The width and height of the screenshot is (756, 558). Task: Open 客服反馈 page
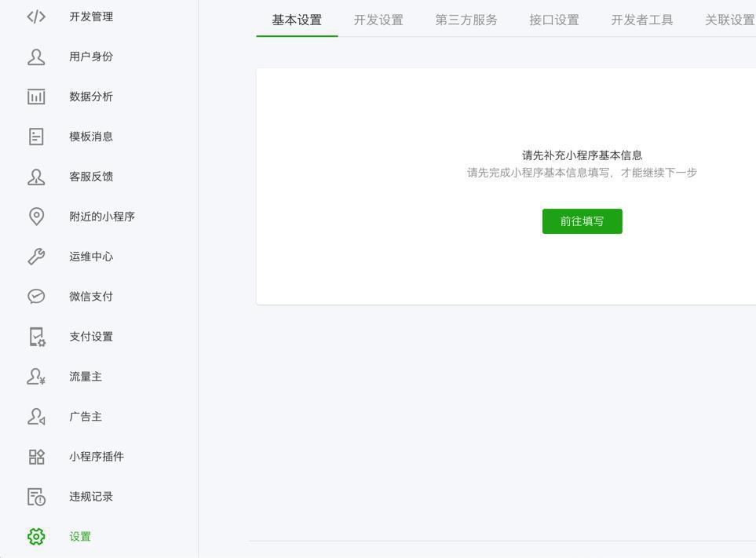point(91,177)
